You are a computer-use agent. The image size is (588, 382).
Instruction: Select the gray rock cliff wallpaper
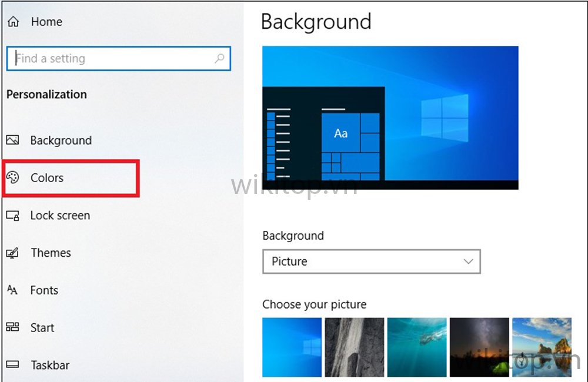point(355,347)
